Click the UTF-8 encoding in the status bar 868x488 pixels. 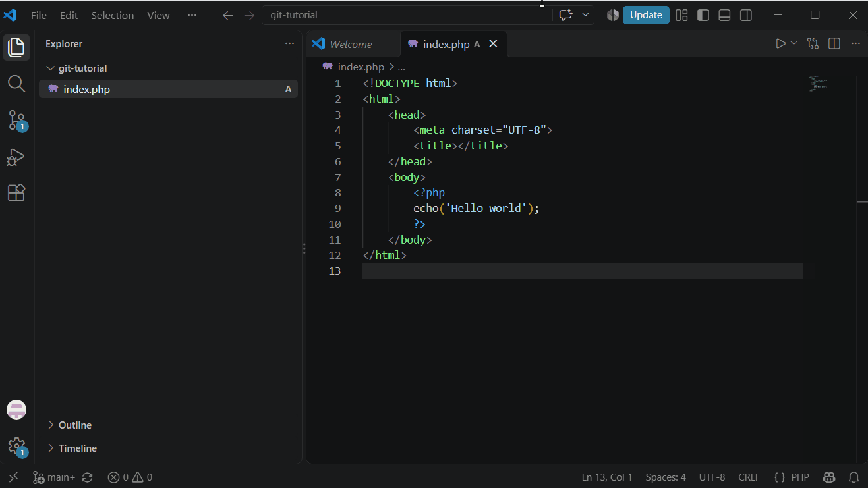click(x=712, y=477)
